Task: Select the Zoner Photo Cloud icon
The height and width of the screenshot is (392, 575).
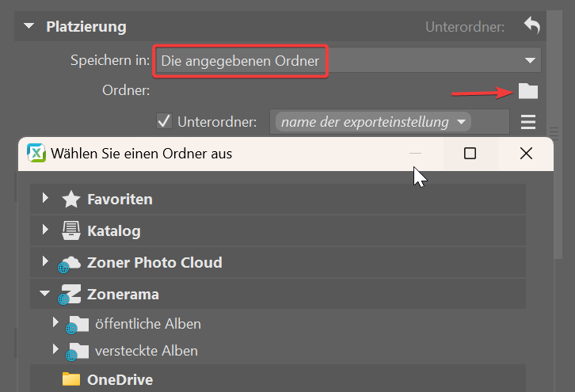Action: coord(70,264)
